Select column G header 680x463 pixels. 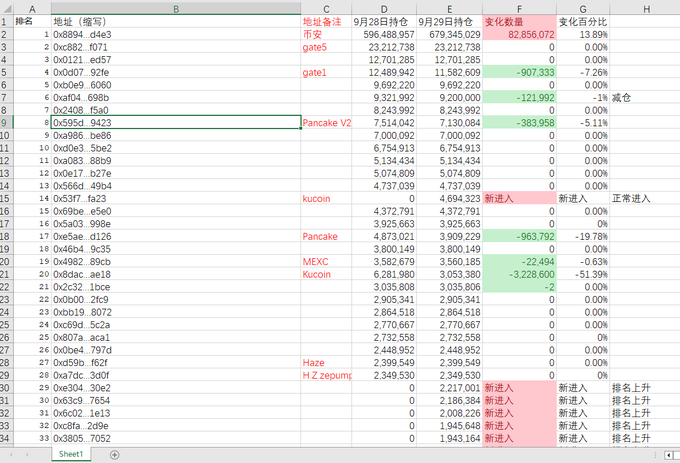click(583, 9)
